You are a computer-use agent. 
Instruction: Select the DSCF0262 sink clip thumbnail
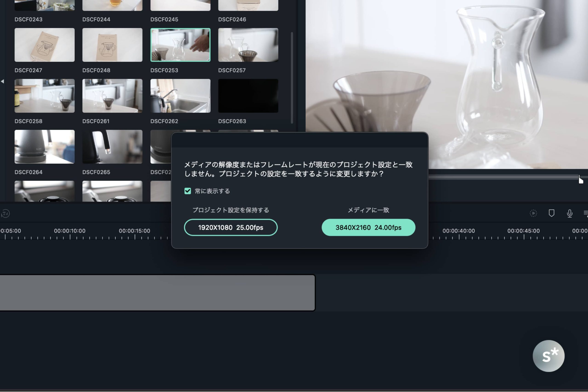180,96
